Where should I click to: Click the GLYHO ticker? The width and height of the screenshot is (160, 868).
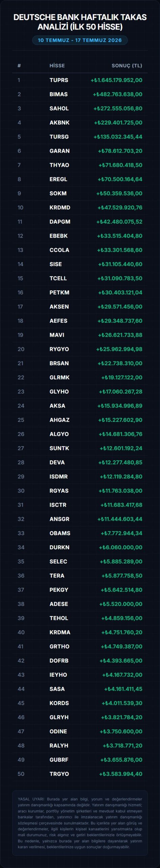[x=59, y=392]
